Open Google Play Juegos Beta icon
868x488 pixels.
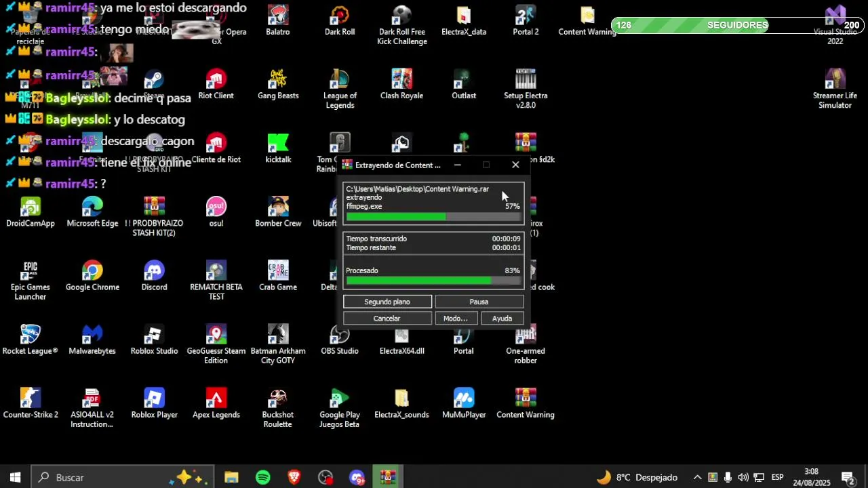[x=340, y=408]
